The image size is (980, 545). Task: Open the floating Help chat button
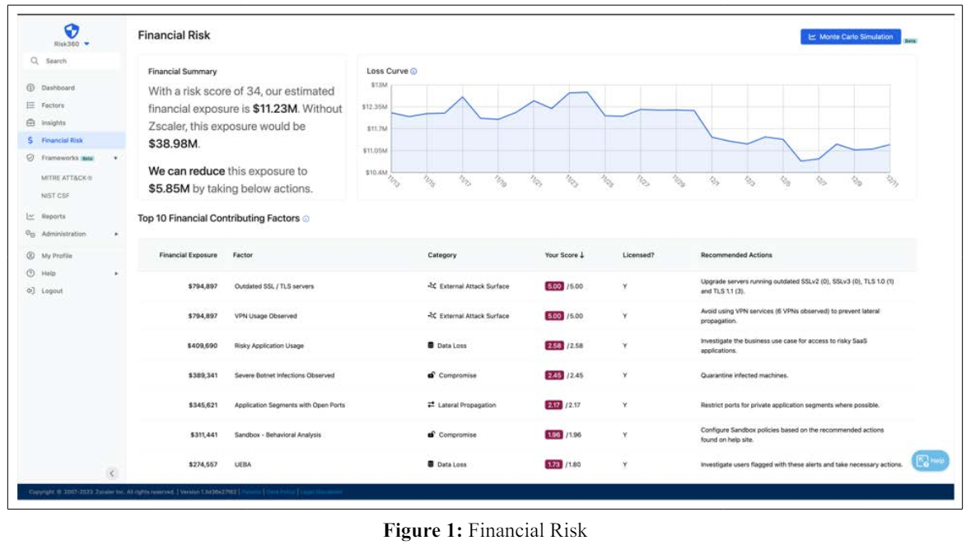930,461
